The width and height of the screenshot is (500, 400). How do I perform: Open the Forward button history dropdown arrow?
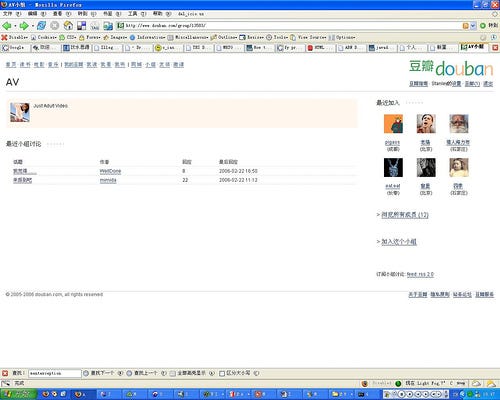[33, 26]
